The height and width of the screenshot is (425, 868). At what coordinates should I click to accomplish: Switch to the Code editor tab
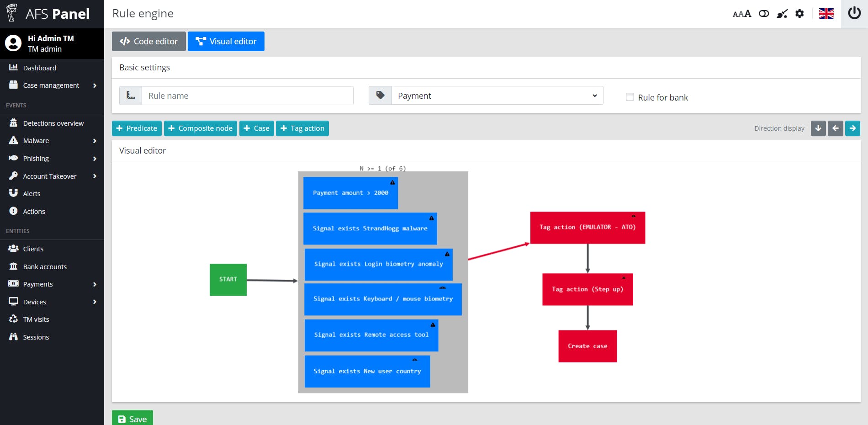tap(149, 41)
